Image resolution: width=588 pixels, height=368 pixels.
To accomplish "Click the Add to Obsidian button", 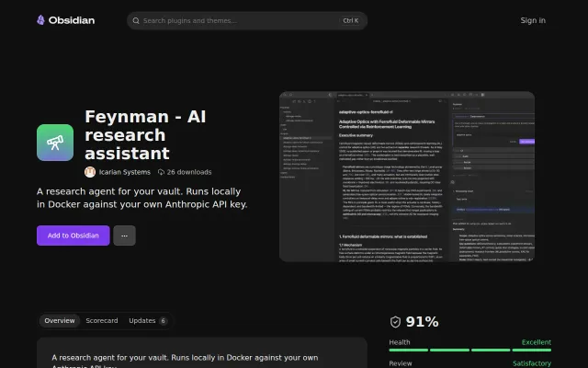I will tap(73, 236).
